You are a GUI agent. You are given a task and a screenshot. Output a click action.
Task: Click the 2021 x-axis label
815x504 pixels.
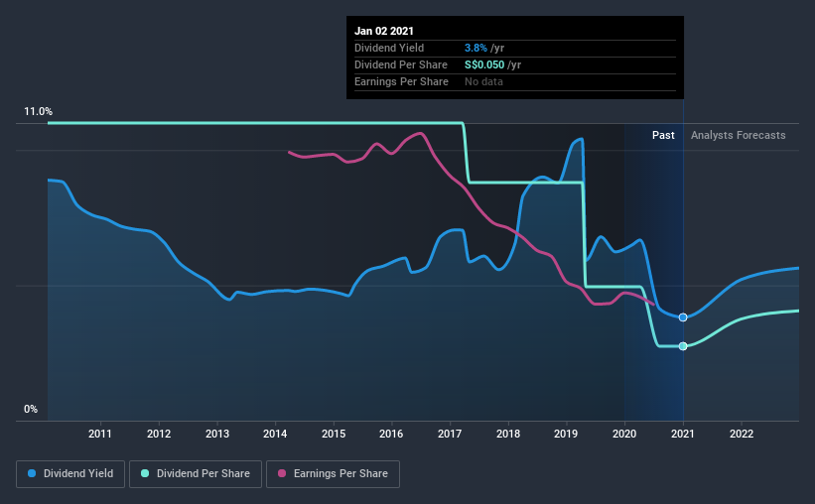point(682,434)
